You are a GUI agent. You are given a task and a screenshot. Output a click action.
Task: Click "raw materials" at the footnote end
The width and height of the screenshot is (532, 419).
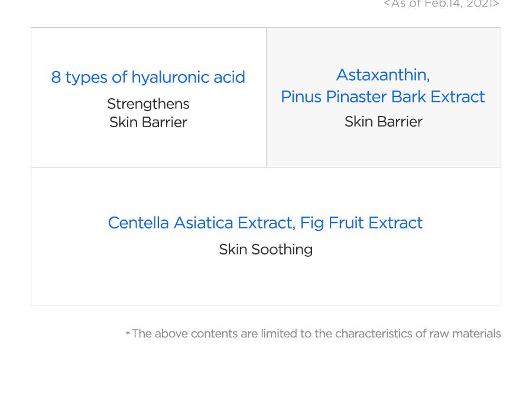[x=465, y=334]
